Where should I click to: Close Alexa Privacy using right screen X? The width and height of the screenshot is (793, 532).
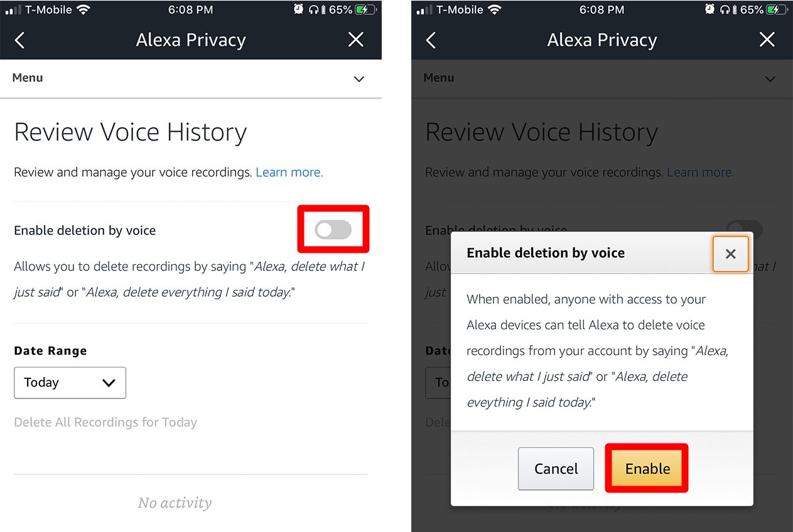767,40
